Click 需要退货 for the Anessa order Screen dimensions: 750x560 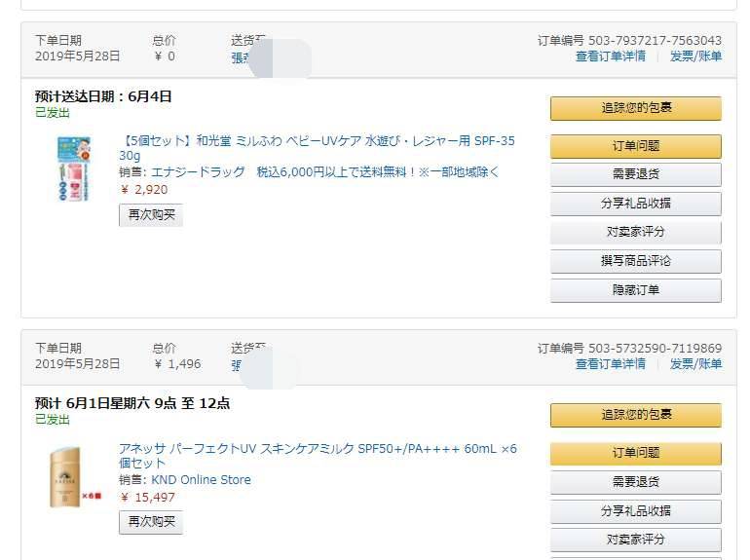[636, 482]
